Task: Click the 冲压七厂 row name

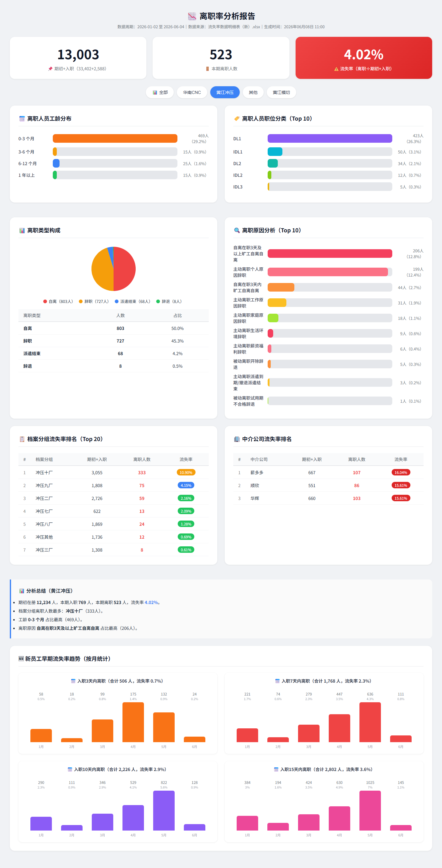Action: coord(44,511)
